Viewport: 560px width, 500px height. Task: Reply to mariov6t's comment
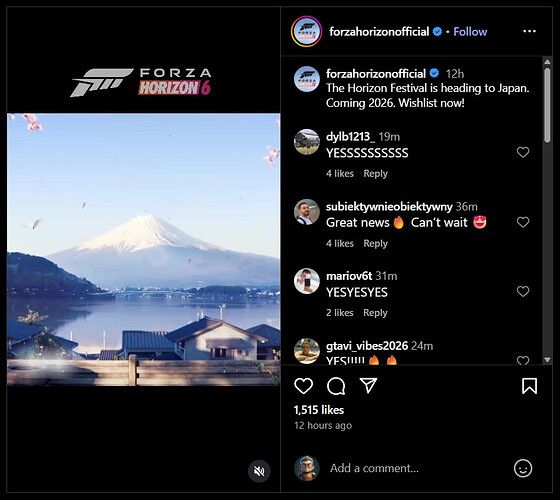coord(375,313)
